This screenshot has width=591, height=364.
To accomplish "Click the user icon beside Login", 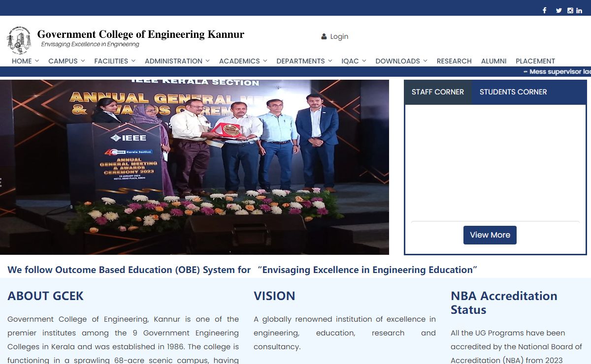I will point(324,36).
